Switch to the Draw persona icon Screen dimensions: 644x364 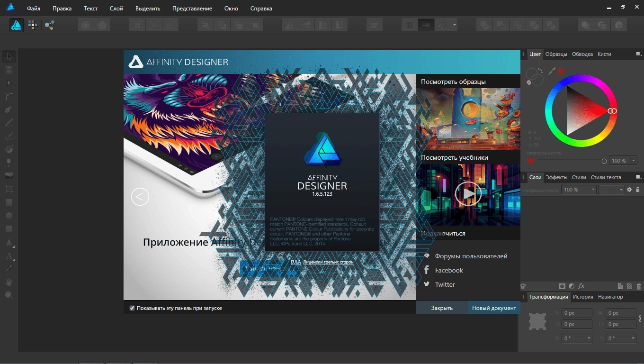[x=17, y=25]
